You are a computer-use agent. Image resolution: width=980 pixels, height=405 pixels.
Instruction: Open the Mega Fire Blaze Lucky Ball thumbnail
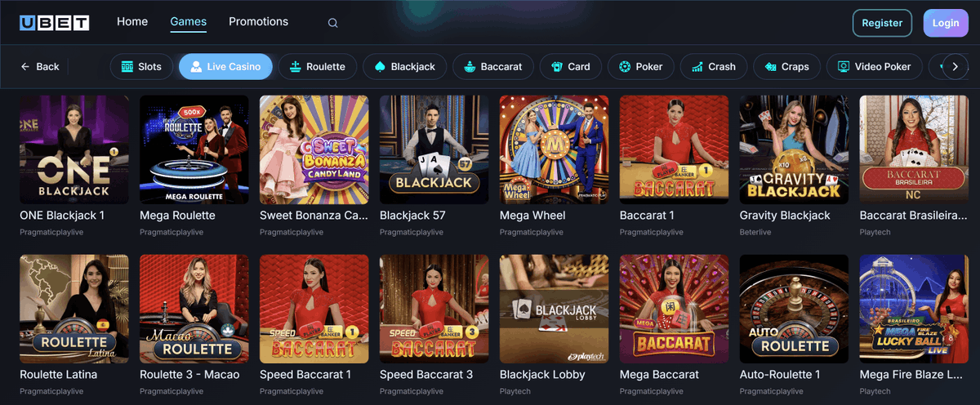click(915, 309)
